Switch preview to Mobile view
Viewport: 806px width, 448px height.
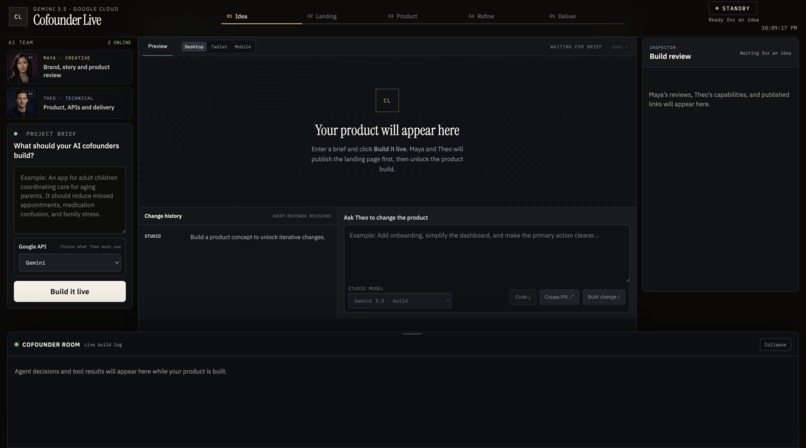point(243,47)
